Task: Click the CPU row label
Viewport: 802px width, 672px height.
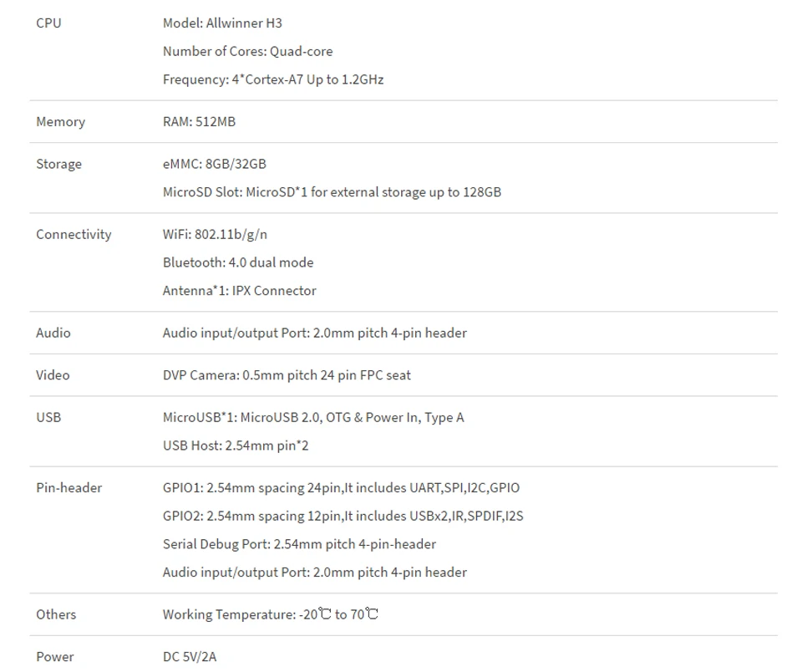Action: 48,23
